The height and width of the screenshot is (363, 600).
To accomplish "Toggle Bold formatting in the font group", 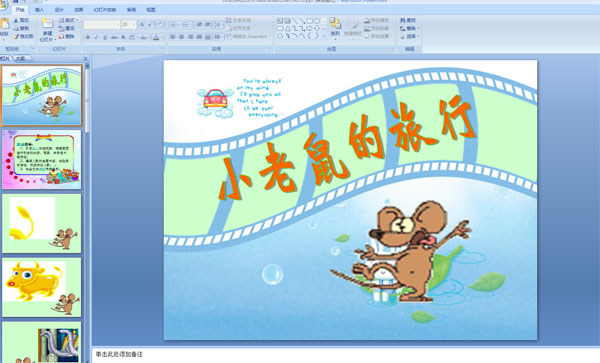I will [88, 37].
